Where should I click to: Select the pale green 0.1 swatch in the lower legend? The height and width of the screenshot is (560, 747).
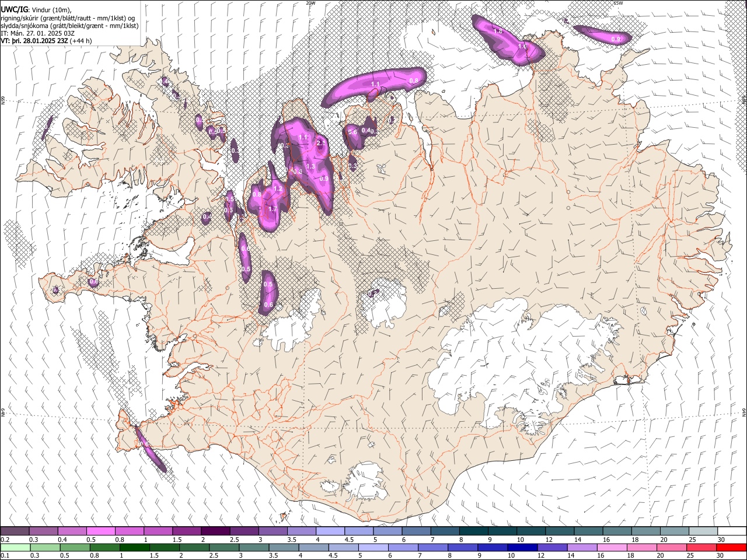coord(15,547)
